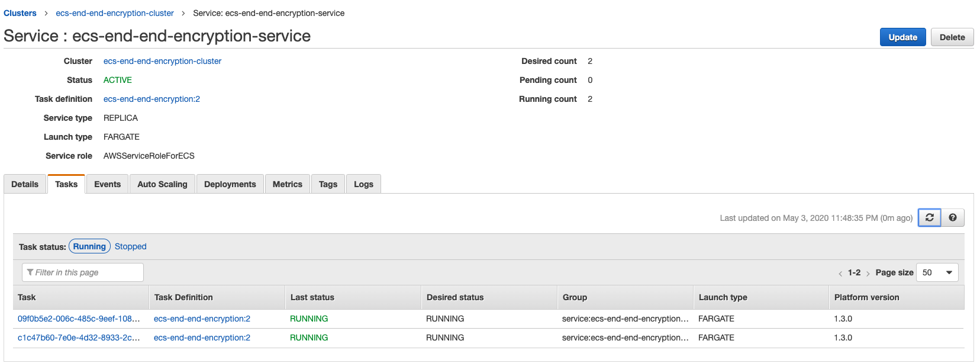Click the Last updated timestamp text

pos(816,218)
